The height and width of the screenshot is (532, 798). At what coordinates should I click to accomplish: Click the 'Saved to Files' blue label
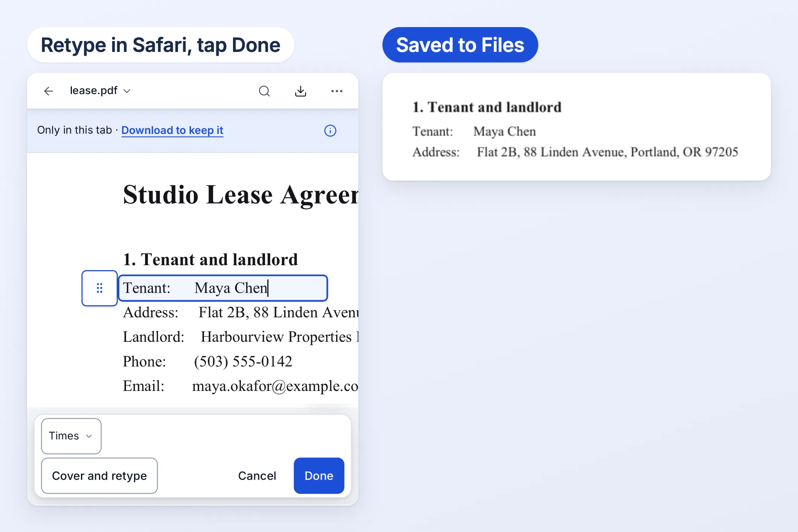point(460,45)
